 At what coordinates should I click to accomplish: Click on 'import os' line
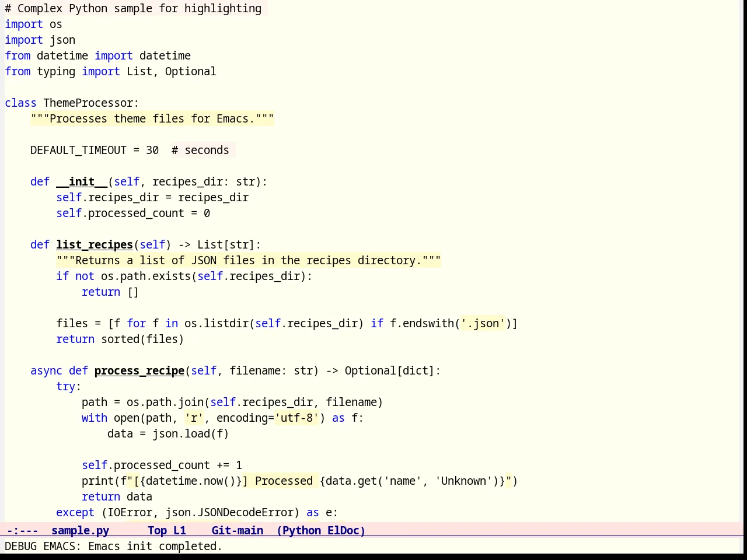(x=33, y=24)
